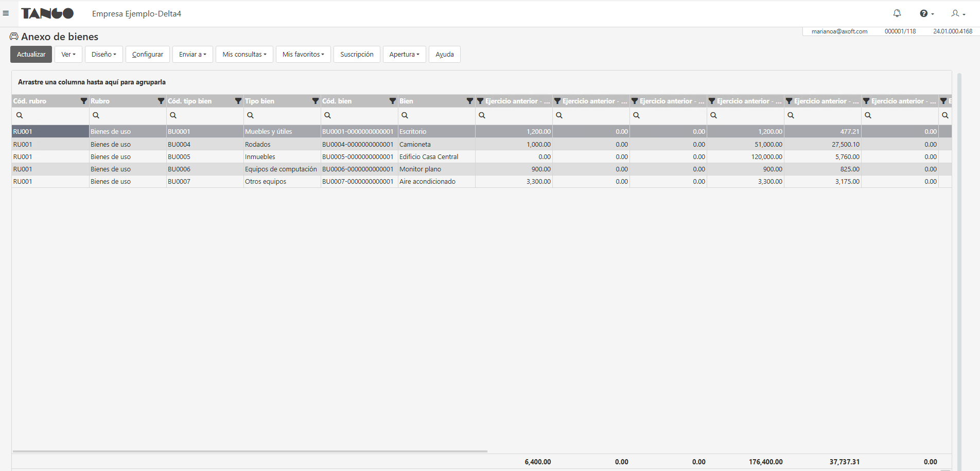Click the horizontal scrollbar below the grid
Viewport: 980px width, 471px height.
tap(250, 451)
